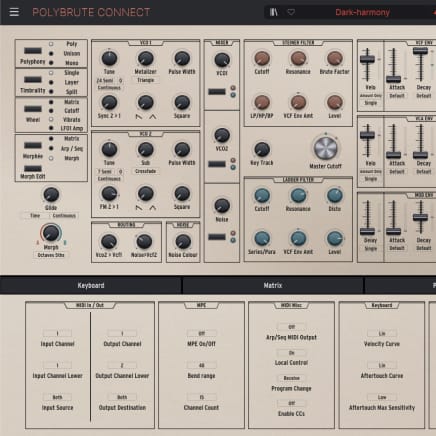Select Morph in the Morphée section

[51, 158]
